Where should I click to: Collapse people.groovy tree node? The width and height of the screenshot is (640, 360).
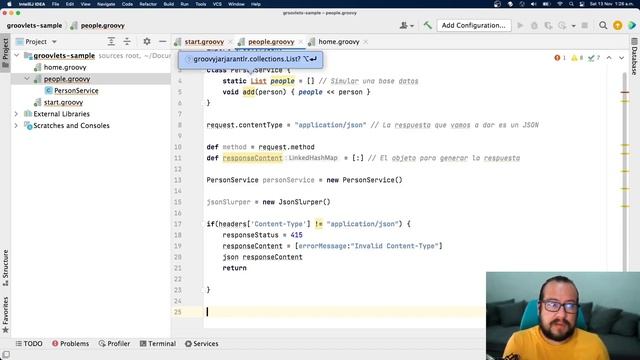27,79
